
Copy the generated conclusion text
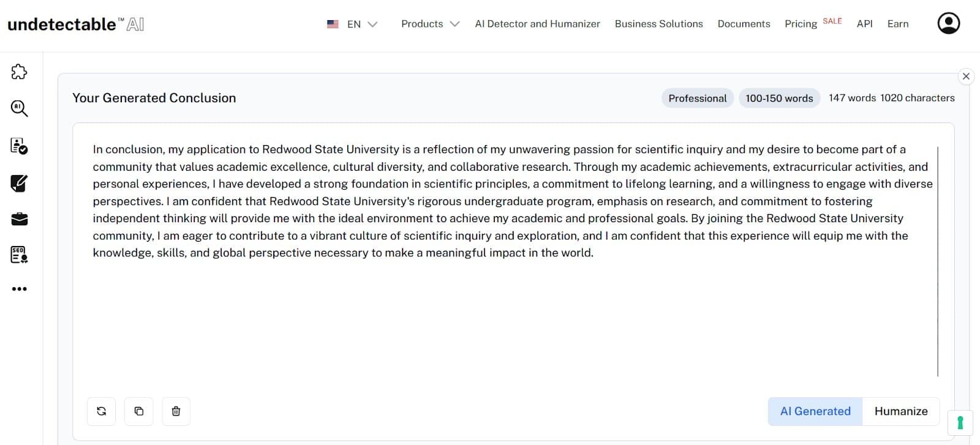click(139, 411)
